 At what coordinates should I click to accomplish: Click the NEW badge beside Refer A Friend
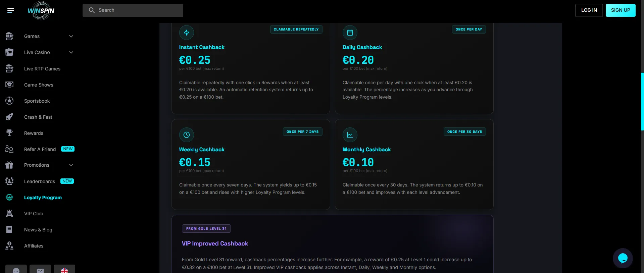click(x=68, y=149)
